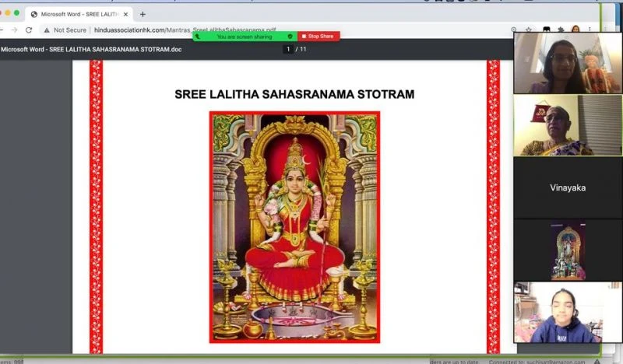Viewport: 623px width, 364px height.
Task: Click the zoom magnifier icon in address bar
Action: click(x=514, y=30)
